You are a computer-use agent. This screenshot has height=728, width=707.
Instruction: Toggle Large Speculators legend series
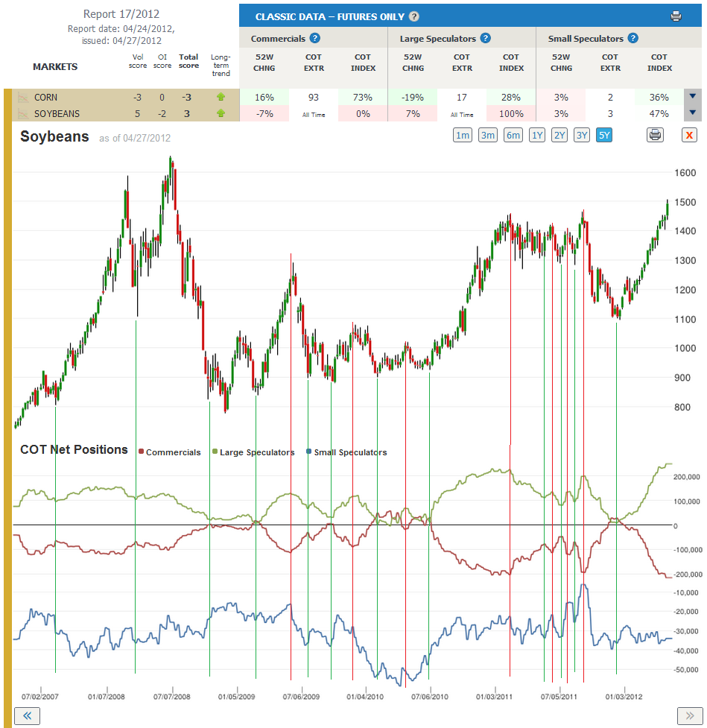coord(253,452)
